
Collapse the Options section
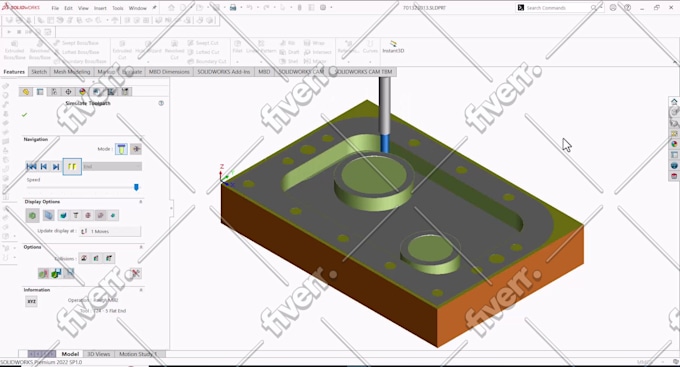pyautogui.click(x=141, y=247)
